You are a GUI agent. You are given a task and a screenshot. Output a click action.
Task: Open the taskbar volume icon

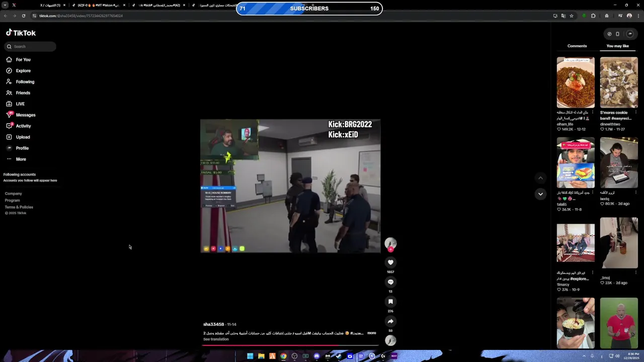click(x=617, y=356)
